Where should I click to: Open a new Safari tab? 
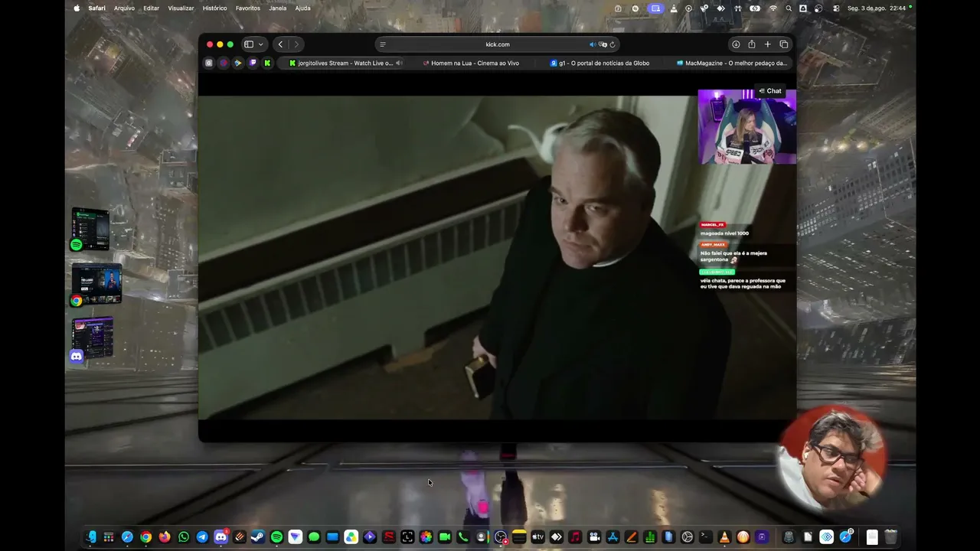pyautogui.click(x=768, y=44)
